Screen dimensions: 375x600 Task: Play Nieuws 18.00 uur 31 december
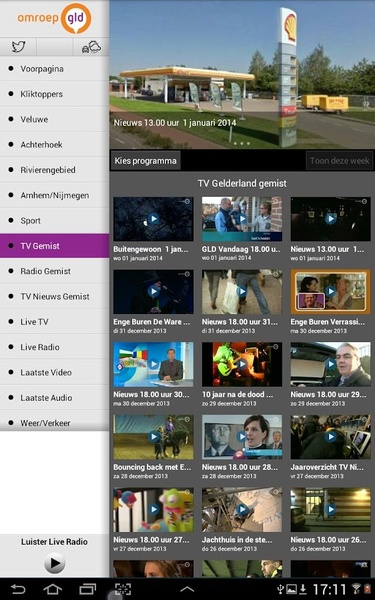tap(242, 292)
